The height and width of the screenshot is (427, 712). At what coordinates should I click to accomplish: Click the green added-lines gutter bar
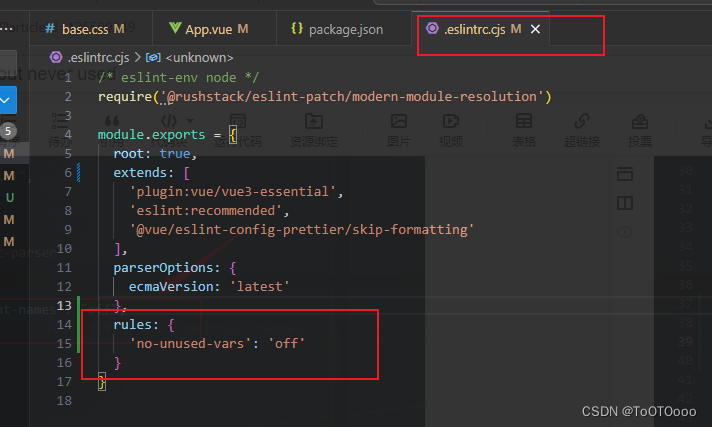[x=79, y=324]
